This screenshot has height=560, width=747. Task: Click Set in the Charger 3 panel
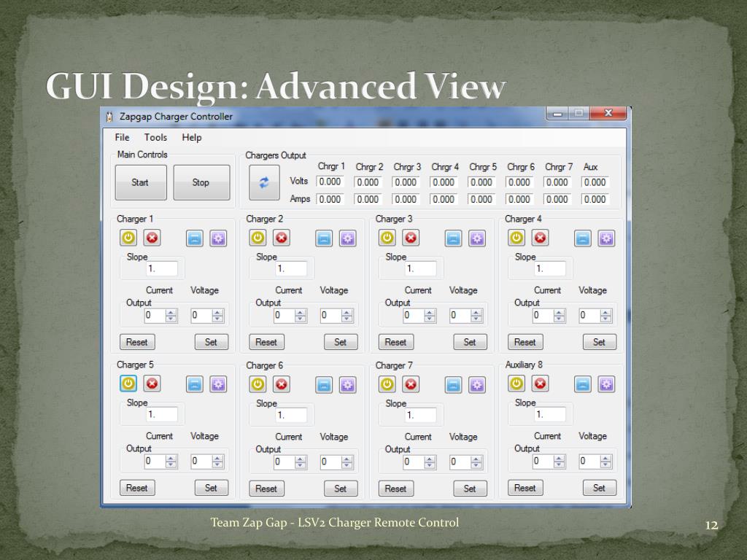[471, 342]
